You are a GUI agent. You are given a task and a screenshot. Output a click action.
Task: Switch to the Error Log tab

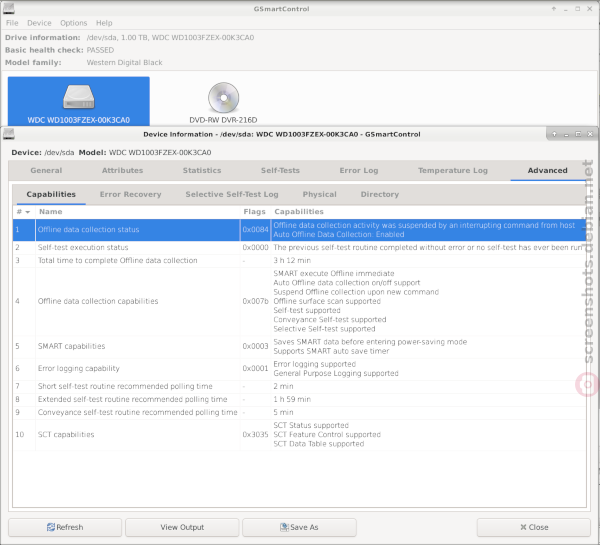click(359, 171)
